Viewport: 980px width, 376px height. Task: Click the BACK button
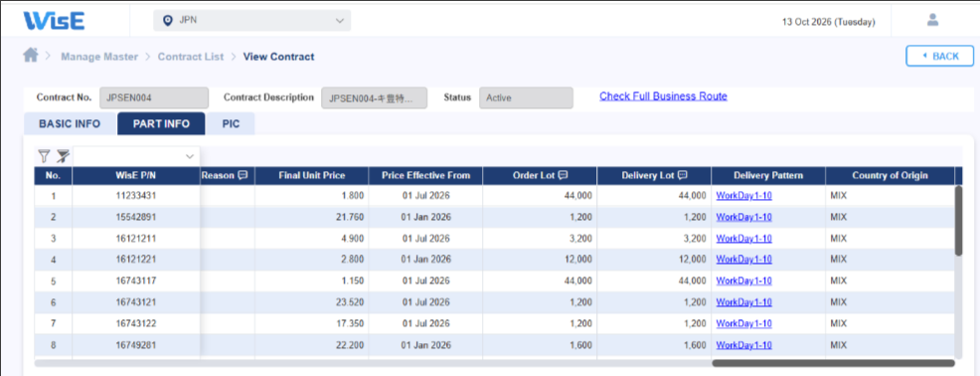click(939, 57)
